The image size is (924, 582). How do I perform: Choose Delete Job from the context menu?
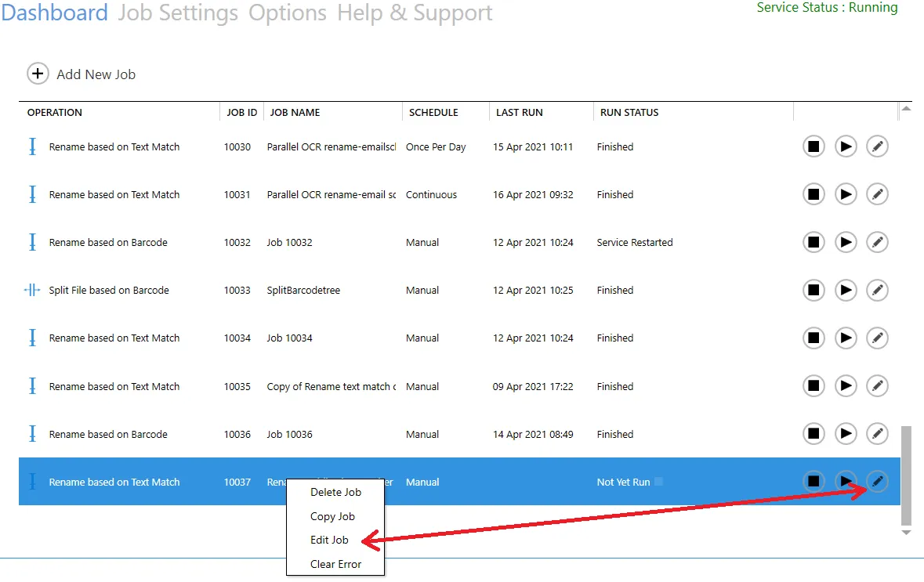pyautogui.click(x=335, y=492)
